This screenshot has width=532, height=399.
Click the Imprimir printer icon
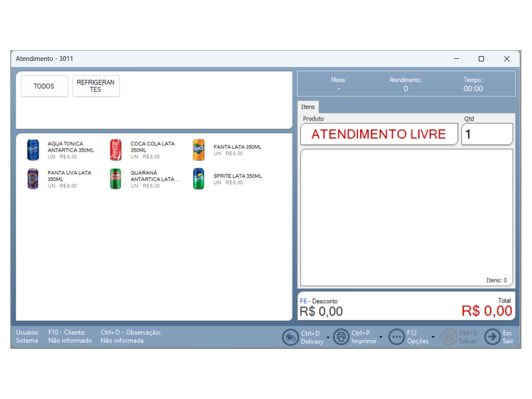pos(341,337)
